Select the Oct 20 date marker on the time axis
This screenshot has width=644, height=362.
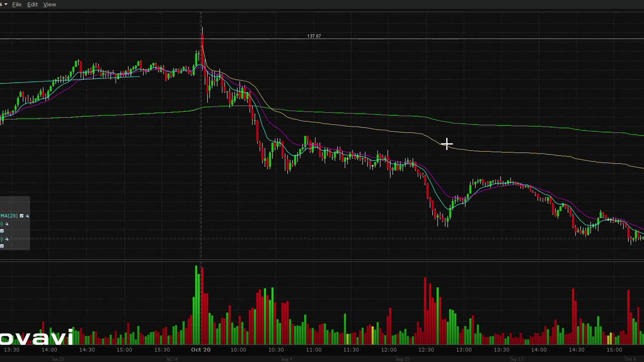[x=201, y=349]
